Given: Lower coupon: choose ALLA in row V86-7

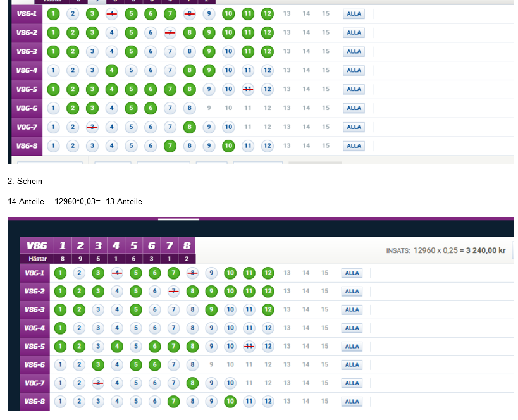Looking at the screenshot, I should click(352, 383).
